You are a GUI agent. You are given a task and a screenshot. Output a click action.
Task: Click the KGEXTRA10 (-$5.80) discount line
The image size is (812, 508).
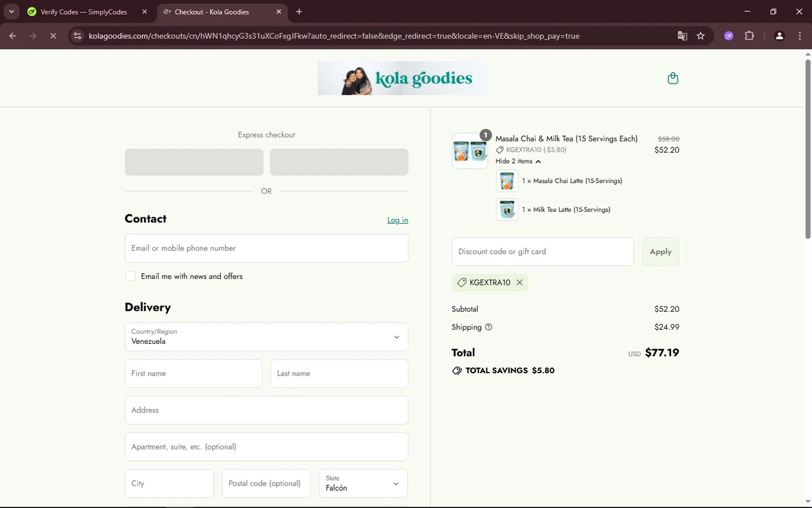pyautogui.click(x=531, y=150)
